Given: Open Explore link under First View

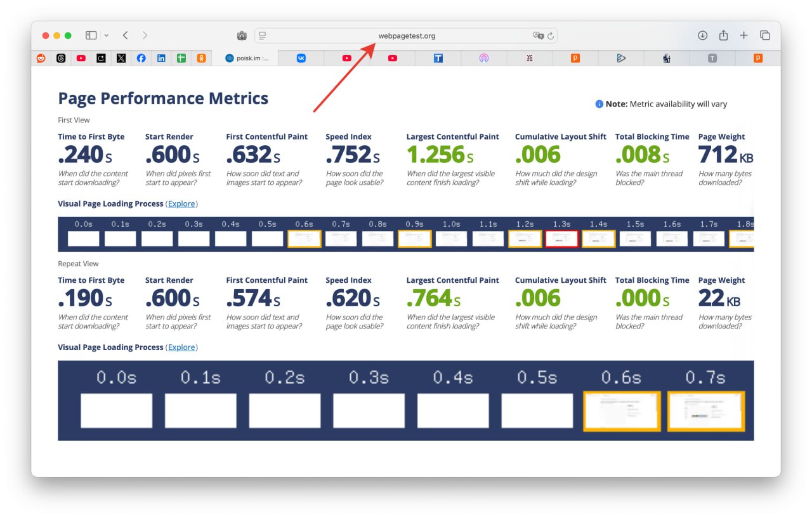Looking at the screenshot, I should point(181,204).
